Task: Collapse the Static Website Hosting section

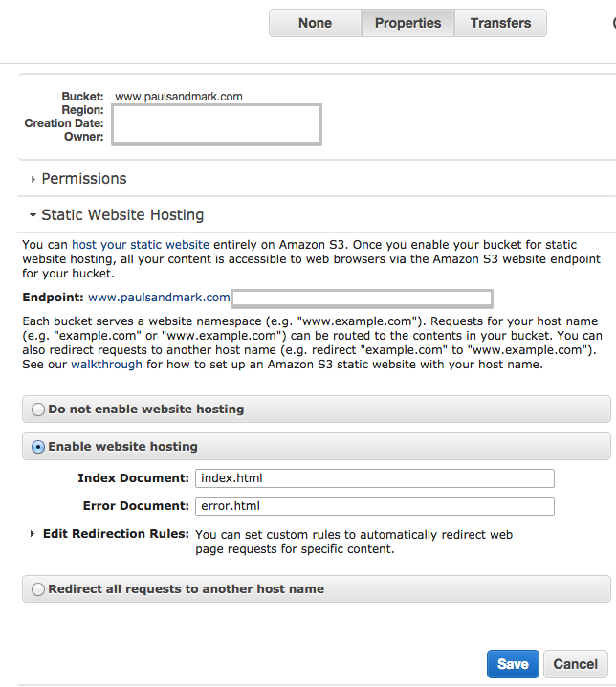Action: tap(33, 215)
